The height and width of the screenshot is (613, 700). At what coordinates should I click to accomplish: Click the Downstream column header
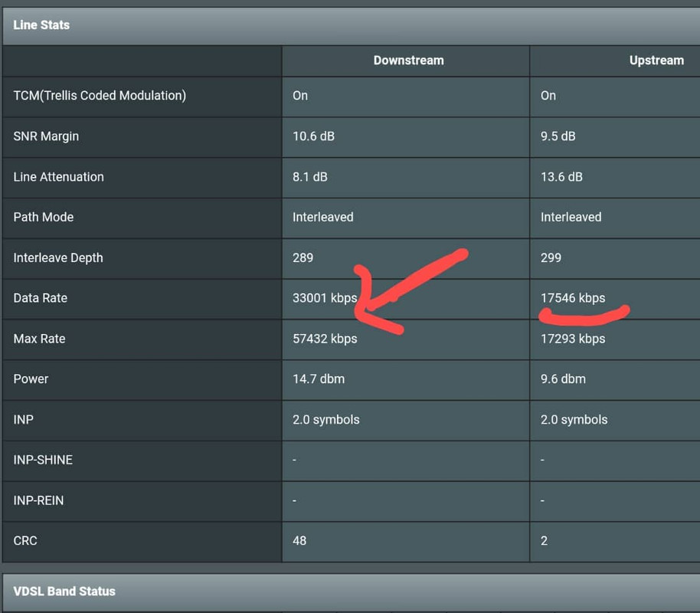408,61
